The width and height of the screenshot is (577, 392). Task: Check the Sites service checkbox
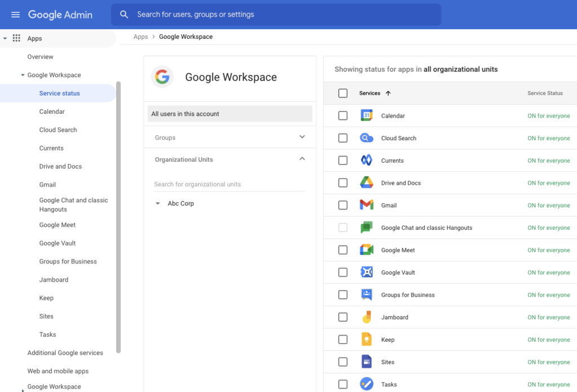pos(343,362)
